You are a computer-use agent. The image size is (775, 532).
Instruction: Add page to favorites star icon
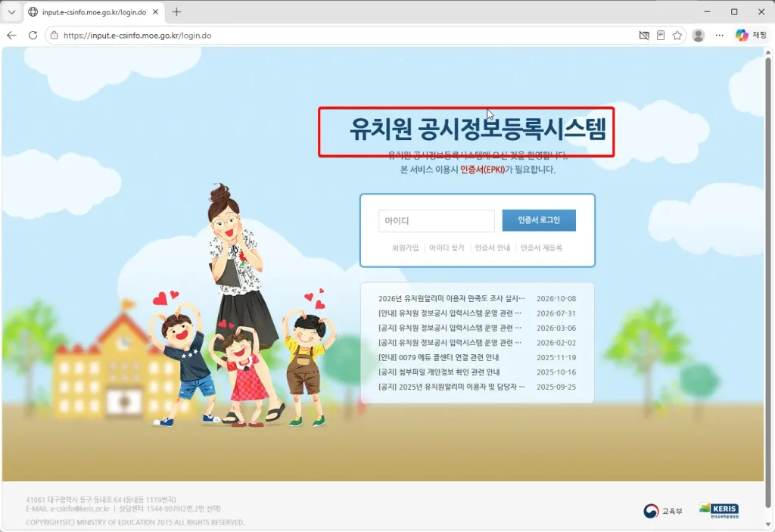677,35
